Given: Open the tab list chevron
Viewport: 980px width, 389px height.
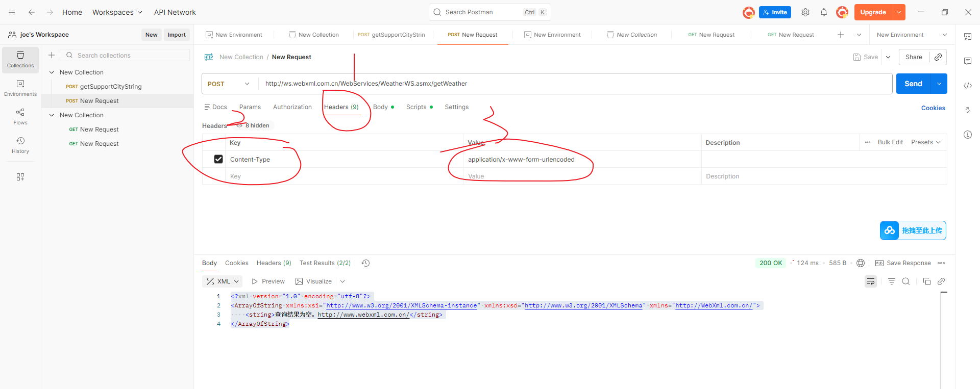Looking at the screenshot, I should pyautogui.click(x=859, y=35).
